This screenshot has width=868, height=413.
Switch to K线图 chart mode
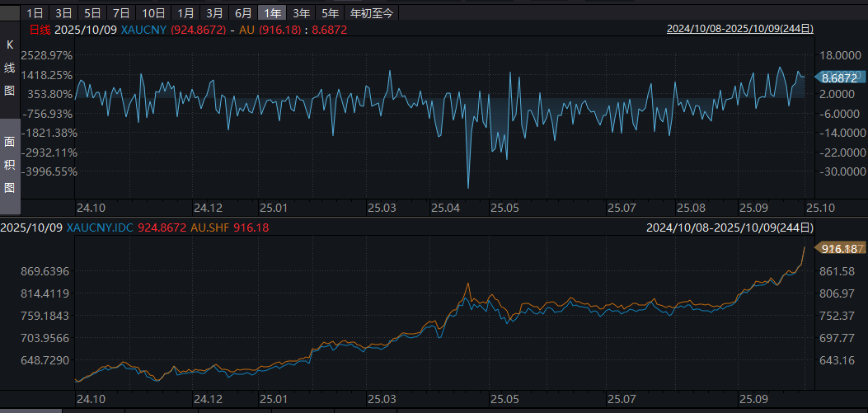coord(10,68)
